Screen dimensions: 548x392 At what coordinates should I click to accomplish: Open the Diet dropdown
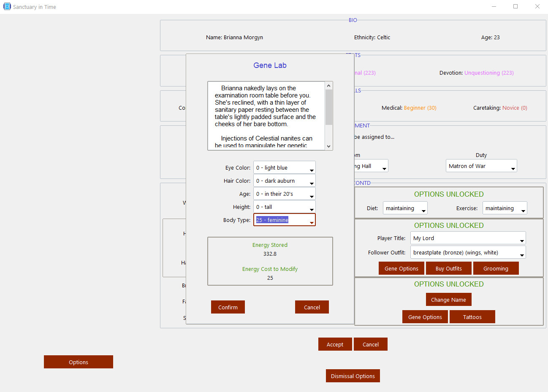(x=405, y=208)
